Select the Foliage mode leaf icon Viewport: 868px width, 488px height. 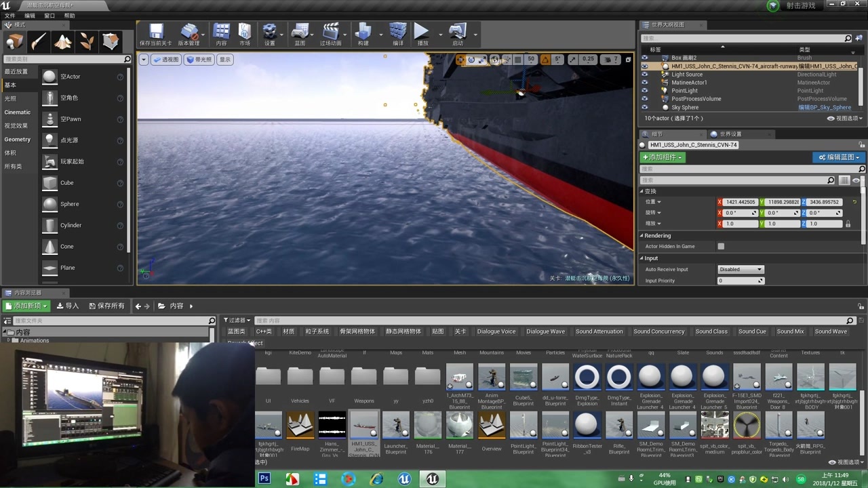pyautogui.click(x=87, y=42)
